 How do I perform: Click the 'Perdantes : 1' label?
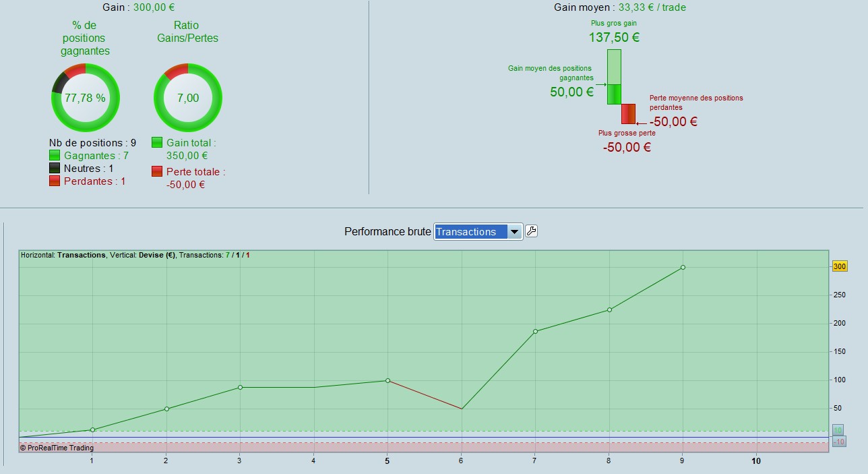click(95, 181)
